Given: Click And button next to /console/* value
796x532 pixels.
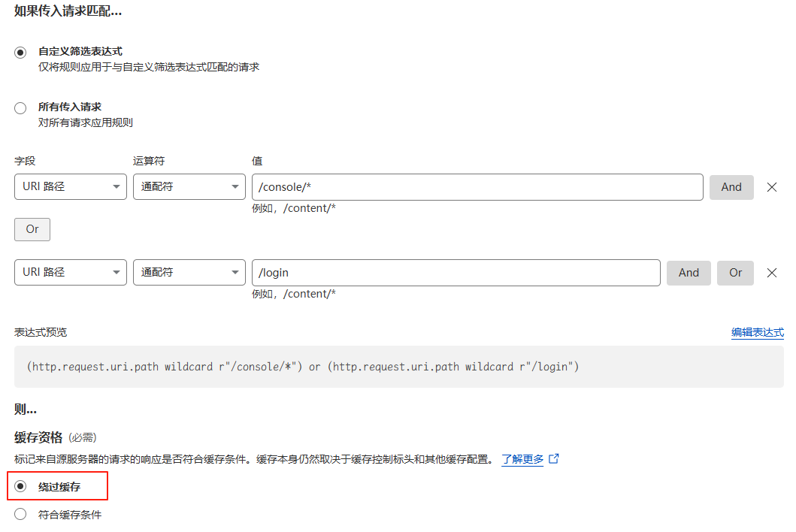Looking at the screenshot, I should click(x=731, y=187).
